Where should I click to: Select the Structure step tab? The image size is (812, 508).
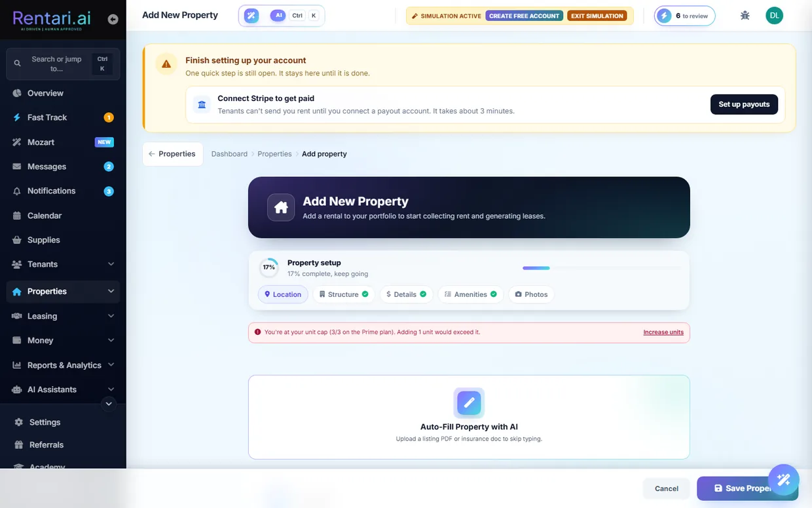[x=343, y=294]
